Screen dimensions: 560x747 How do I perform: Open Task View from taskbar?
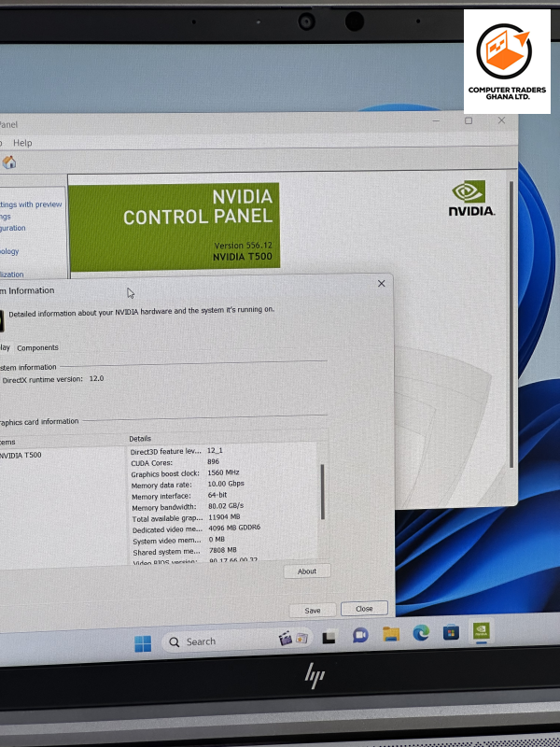(x=329, y=637)
